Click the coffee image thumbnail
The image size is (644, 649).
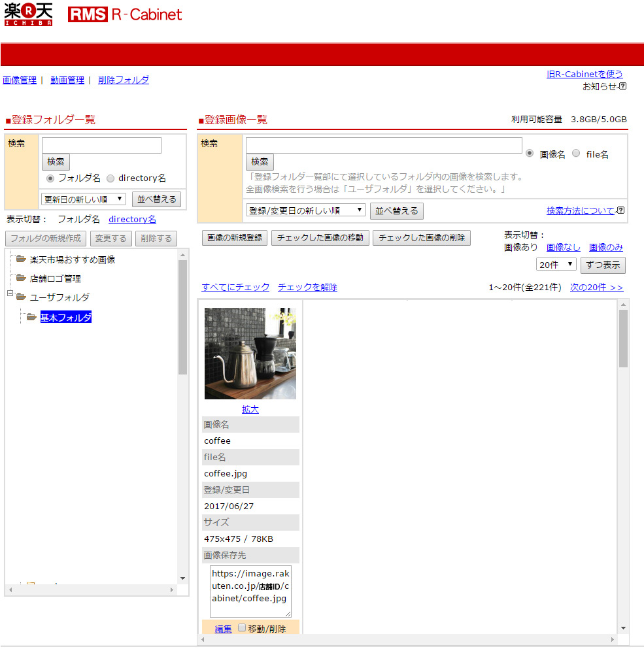click(250, 353)
